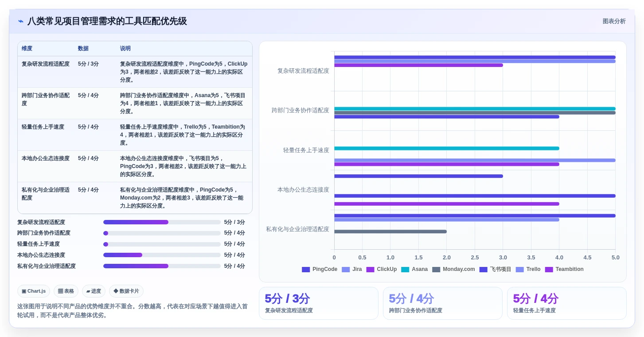Toggle the 飞书项目 series in the chart legend

pyautogui.click(x=495, y=269)
